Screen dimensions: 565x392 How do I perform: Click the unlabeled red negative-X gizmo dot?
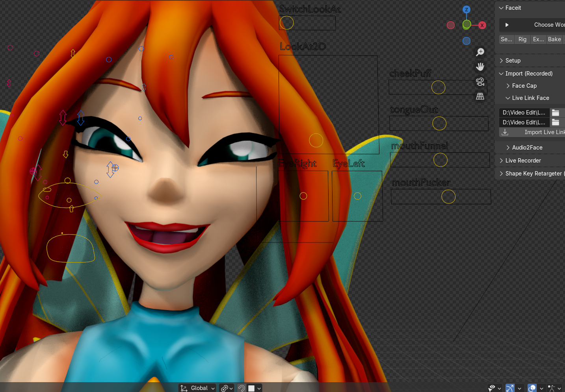(451, 25)
